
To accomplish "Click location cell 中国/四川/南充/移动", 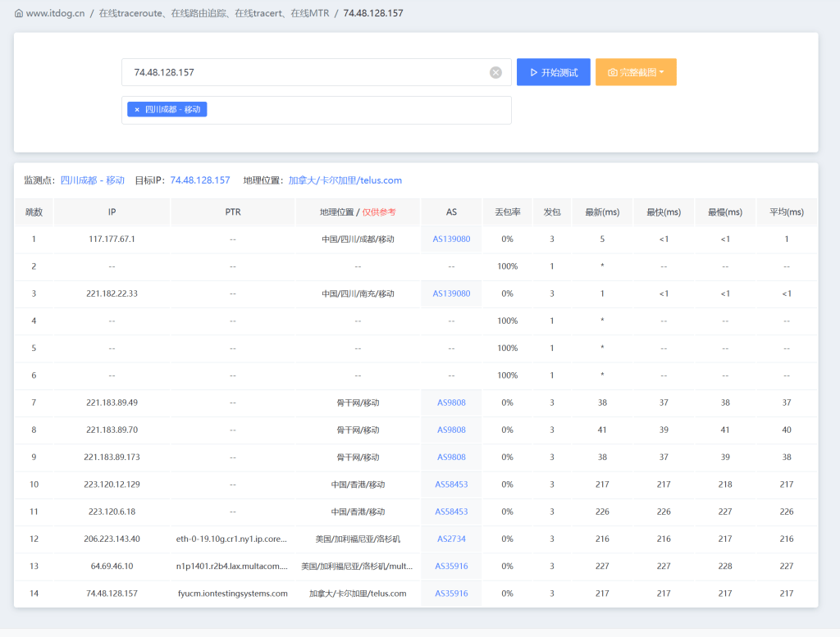I will (x=358, y=293).
